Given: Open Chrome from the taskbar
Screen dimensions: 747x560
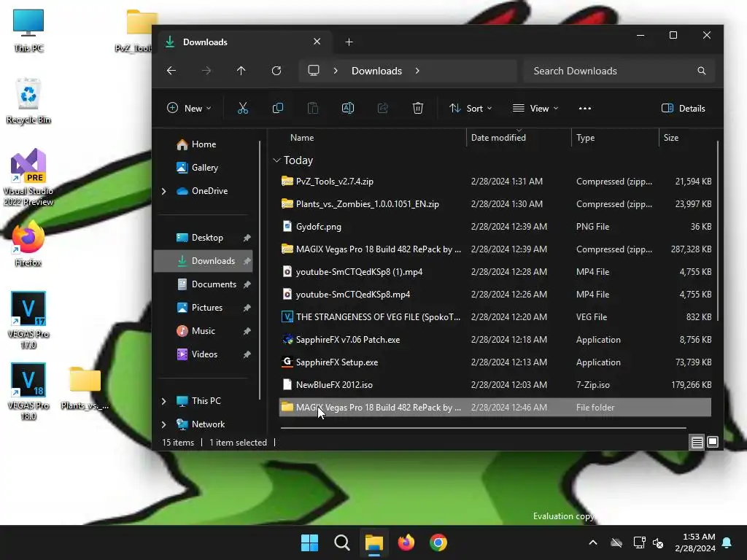Looking at the screenshot, I should pos(438,542).
